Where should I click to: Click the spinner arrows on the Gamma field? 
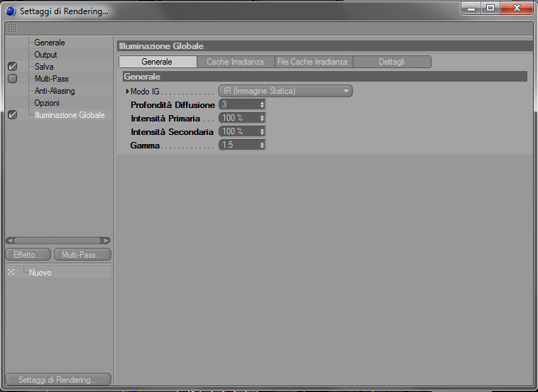(x=262, y=145)
